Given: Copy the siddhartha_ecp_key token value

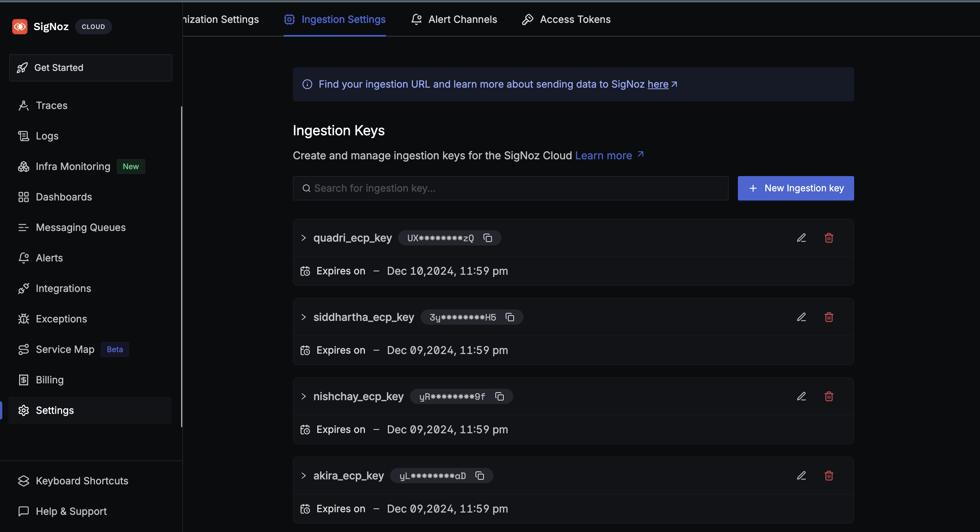Looking at the screenshot, I should [x=511, y=317].
